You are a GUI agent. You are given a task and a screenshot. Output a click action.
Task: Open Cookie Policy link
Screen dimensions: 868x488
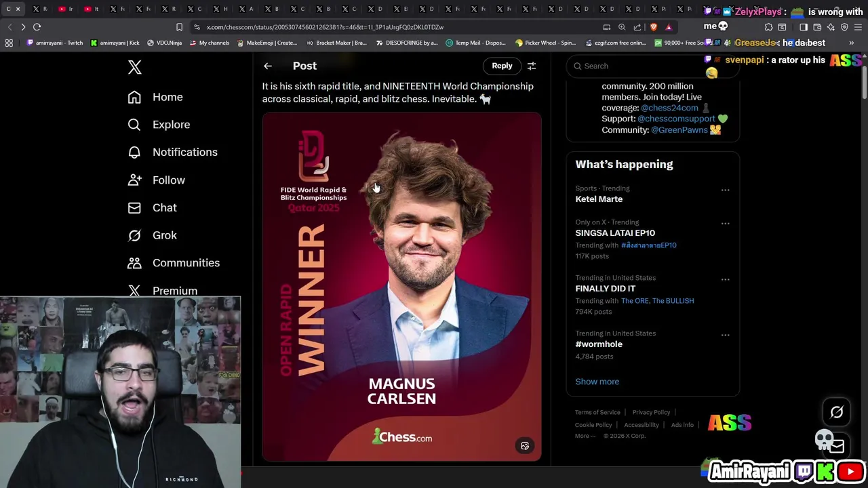(x=593, y=425)
